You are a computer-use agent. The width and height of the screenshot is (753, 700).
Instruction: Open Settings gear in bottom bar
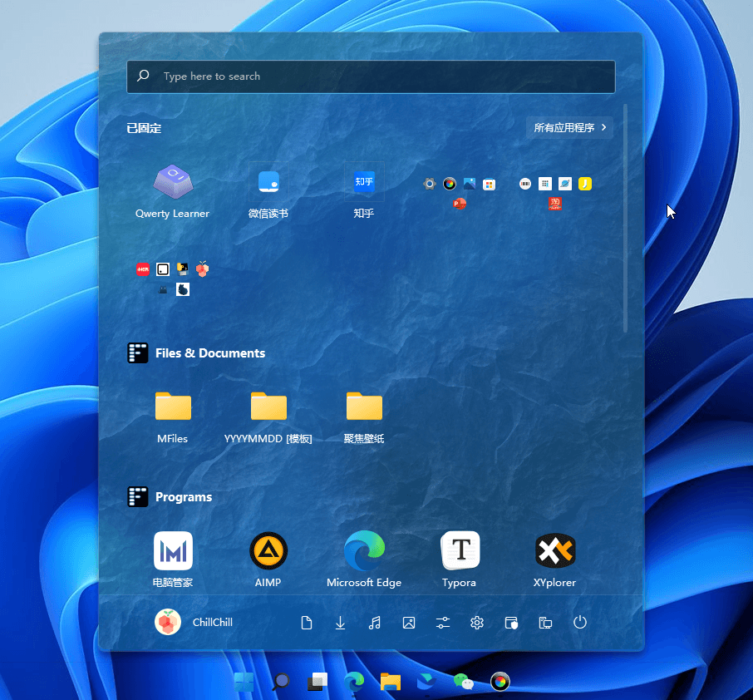(477, 623)
